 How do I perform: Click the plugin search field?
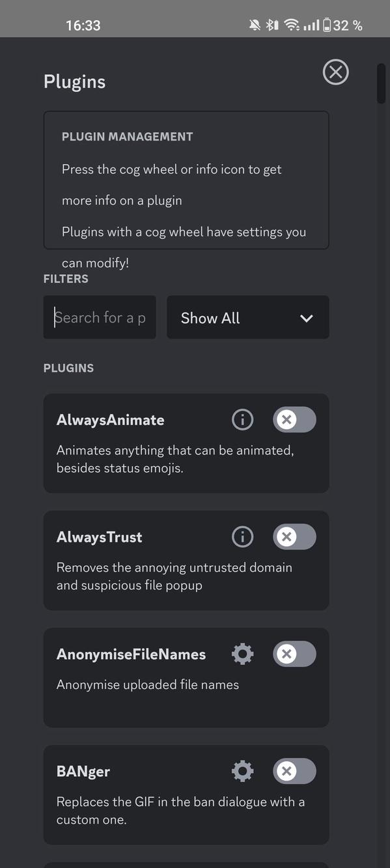coord(99,317)
